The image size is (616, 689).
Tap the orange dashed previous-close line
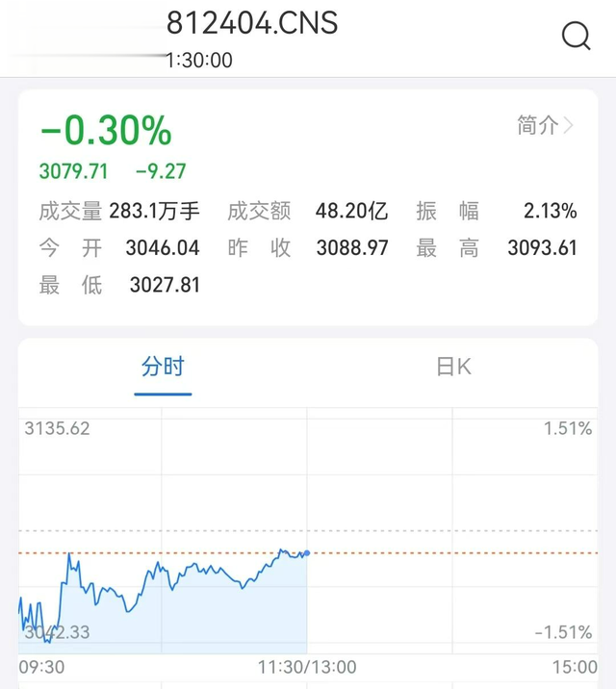452,552
